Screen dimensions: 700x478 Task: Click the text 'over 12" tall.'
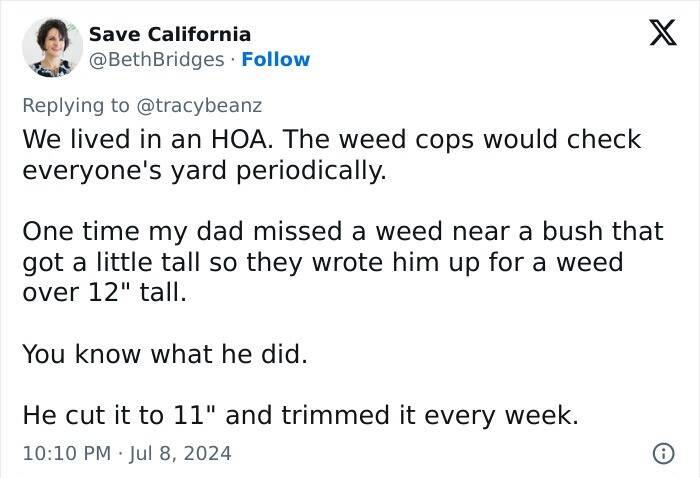pyautogui.click(x=104, y=294)
